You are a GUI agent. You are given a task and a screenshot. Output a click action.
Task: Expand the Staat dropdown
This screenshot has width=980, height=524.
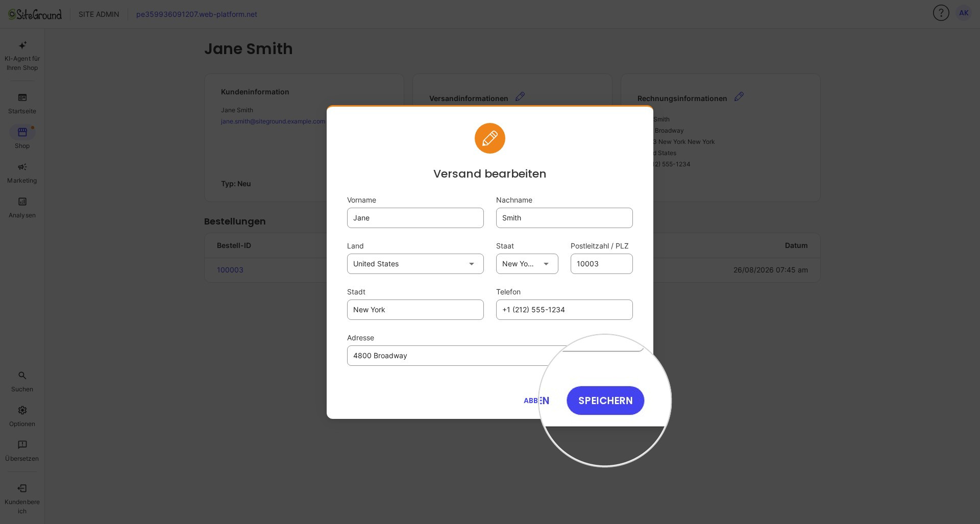[527, 264]
